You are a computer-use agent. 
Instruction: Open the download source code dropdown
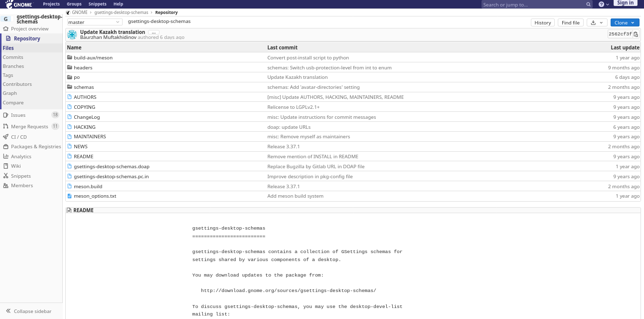pos(597,22)
